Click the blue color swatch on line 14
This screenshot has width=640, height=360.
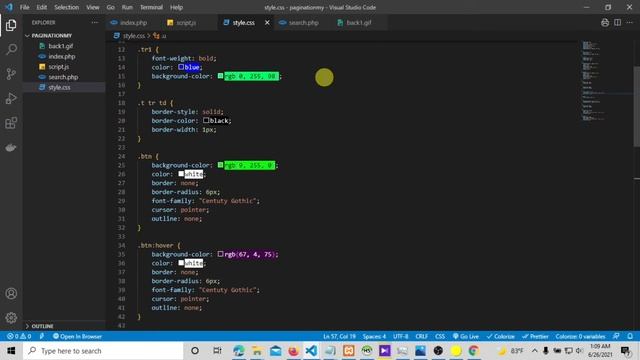pyautogui.click(x=181, y=67)
